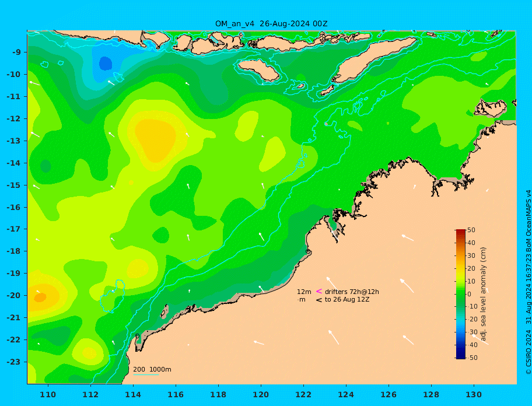Click the latitude axis label -18
The image size is (532, 406).
(x=13, y=251)
